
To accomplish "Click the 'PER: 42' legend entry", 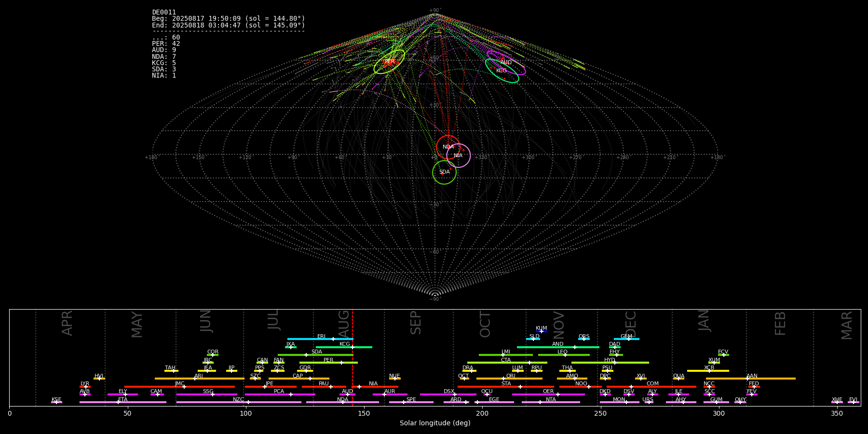I will click(166, 44).
